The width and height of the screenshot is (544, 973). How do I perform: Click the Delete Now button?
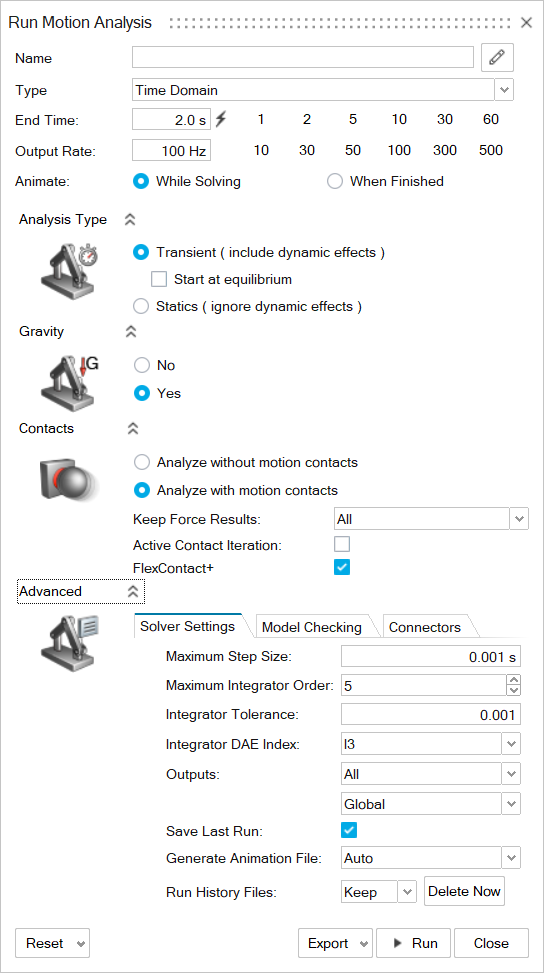tap(465, 892)
